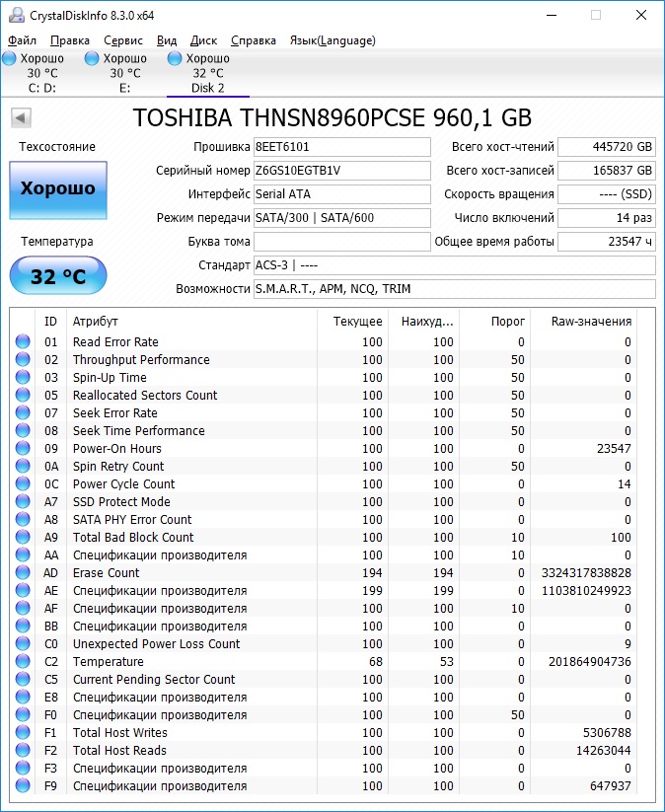Click the CrystalDiskInfo title bar icon
665x812 pixels.
(x=16, y=15)
